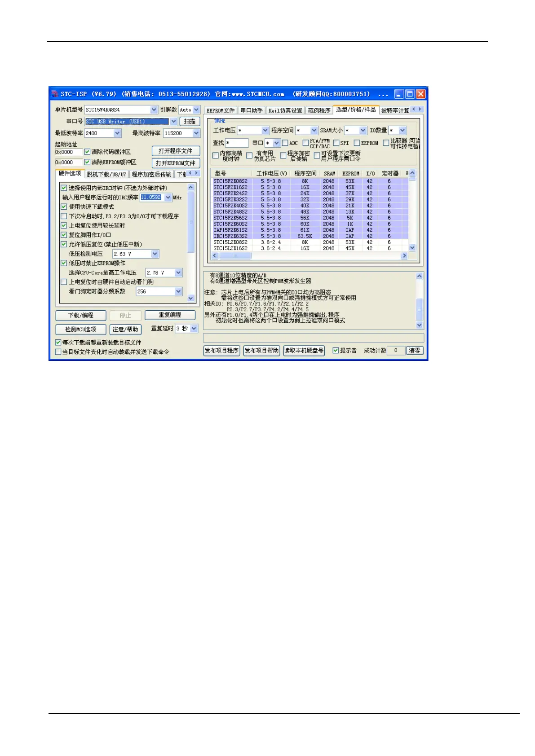Click the description box scroll-down arrow
The image size is (535, 756).
point(420,325)
